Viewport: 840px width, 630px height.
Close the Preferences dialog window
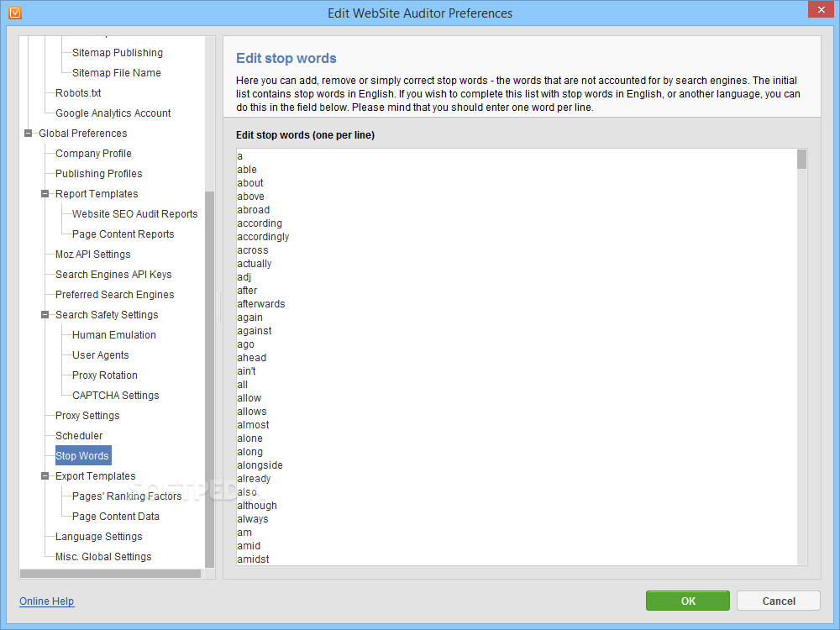click(x=822, y=9)
